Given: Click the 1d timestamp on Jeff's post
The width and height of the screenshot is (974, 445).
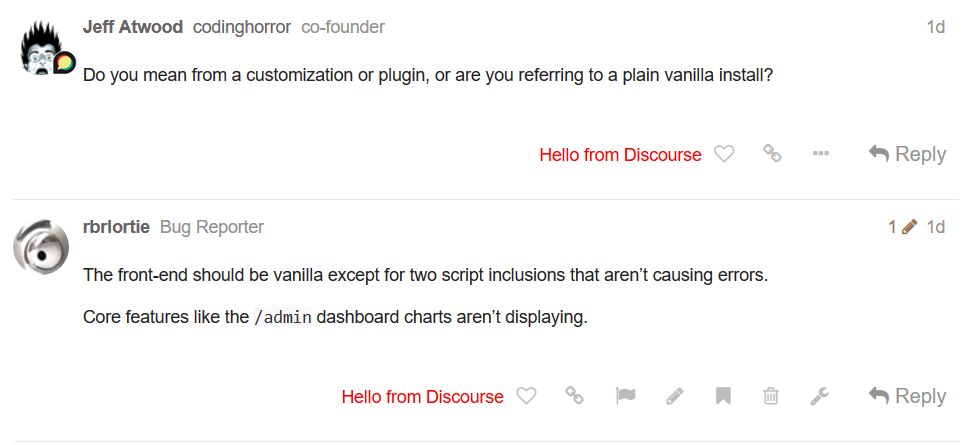Looking at the screenshot, I should tap(935, 27).
